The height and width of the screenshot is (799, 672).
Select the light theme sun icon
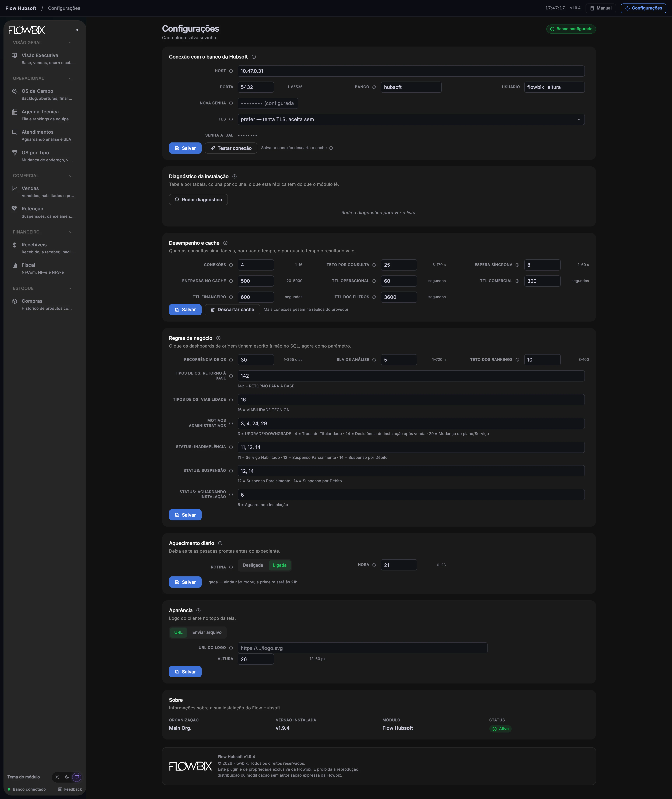57,777
